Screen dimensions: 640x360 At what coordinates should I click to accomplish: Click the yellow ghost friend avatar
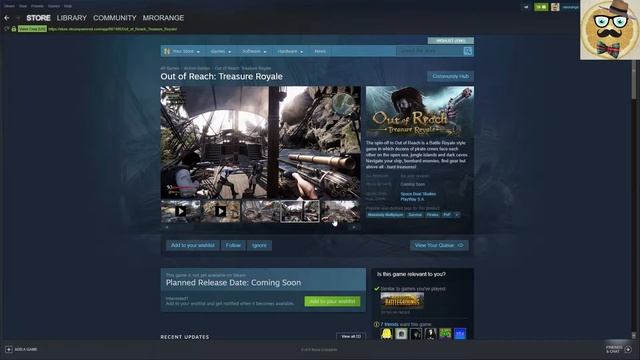(x=386, y=334)
